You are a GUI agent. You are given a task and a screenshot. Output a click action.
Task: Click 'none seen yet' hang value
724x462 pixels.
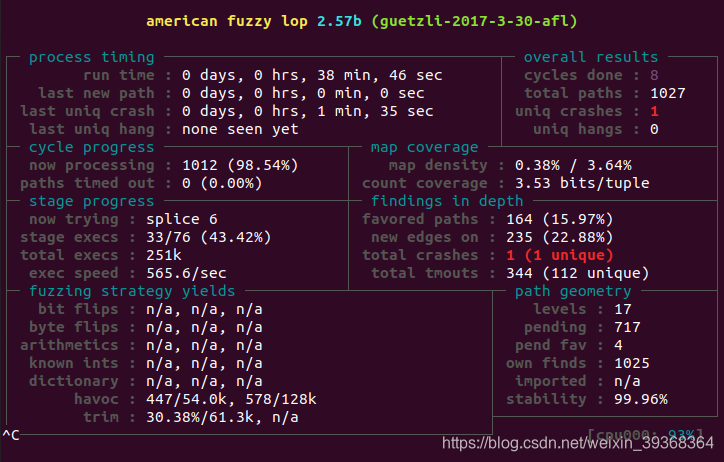[x=240, y=129]
